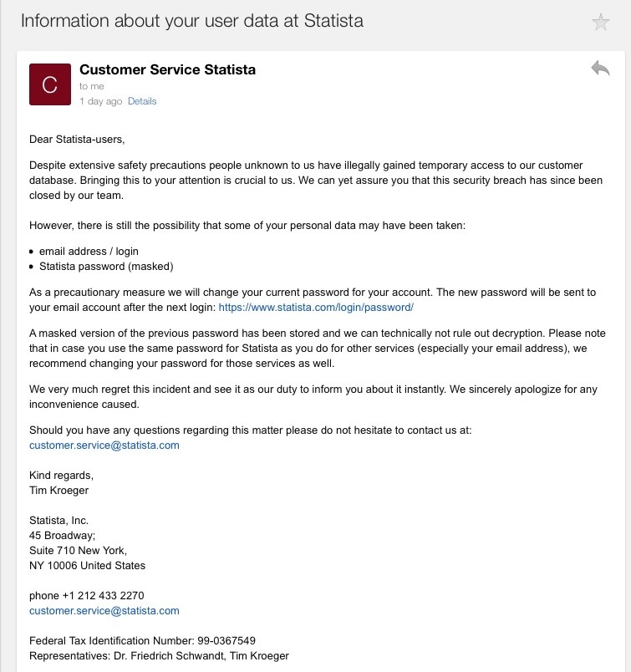Viewport: 631px width, 672px height.
Task: Click the "45 Broadway" address line
Action: pyautogui.click(x=63, y=535)
